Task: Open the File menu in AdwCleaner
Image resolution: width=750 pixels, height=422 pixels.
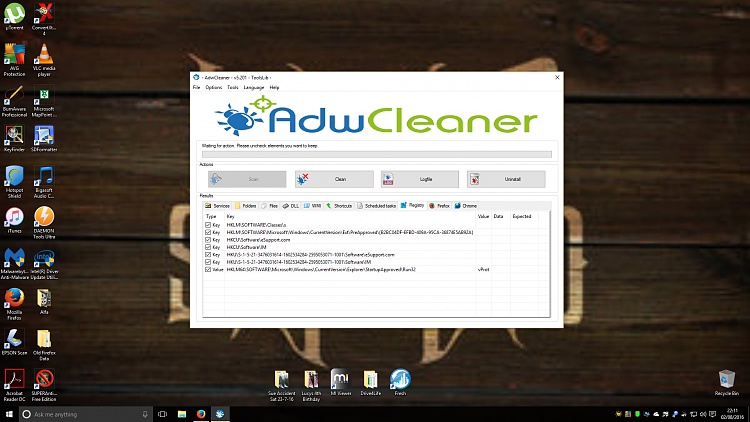Action: point(196,88)
